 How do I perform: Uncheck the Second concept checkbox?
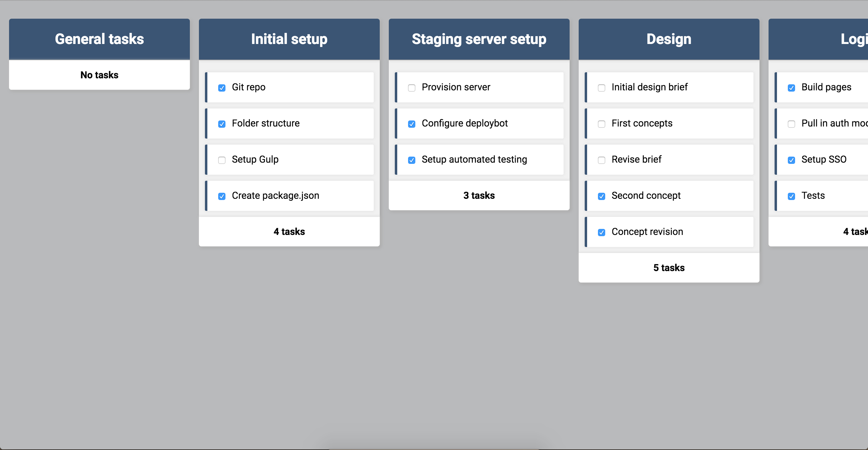pos(602,196)
